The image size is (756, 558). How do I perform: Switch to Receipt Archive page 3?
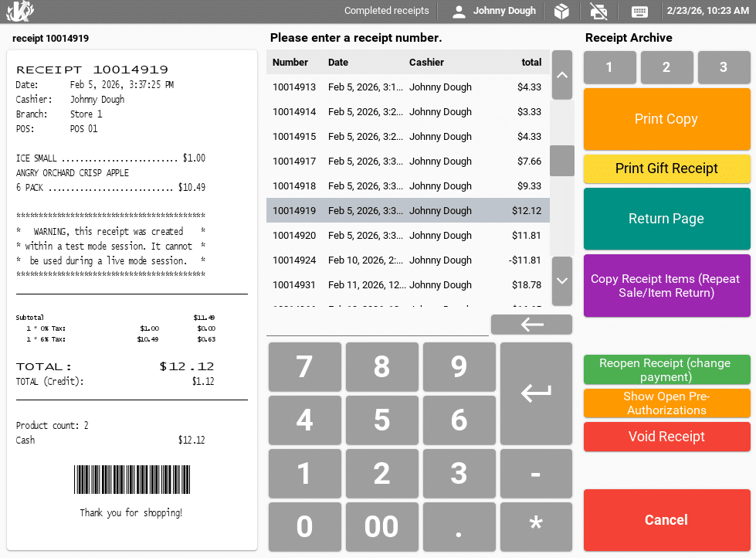click(724, 68)
